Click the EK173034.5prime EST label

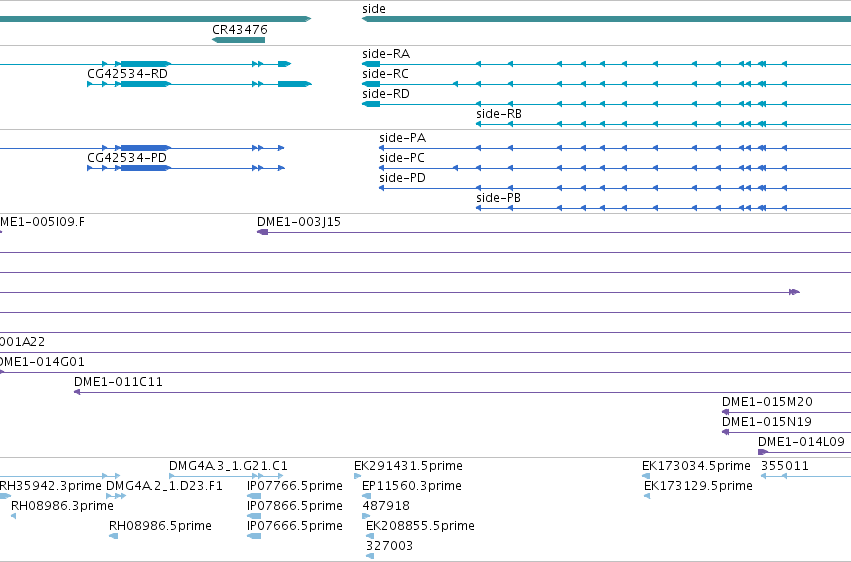[696, 466]
